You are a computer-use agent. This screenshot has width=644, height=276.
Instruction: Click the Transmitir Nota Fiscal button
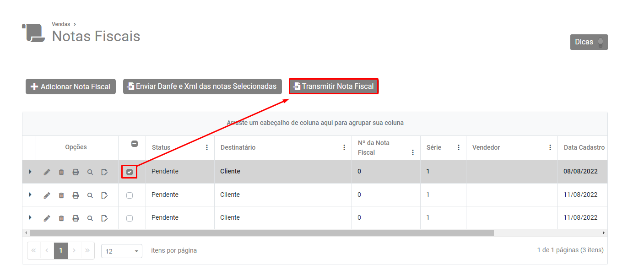point(334,86)
